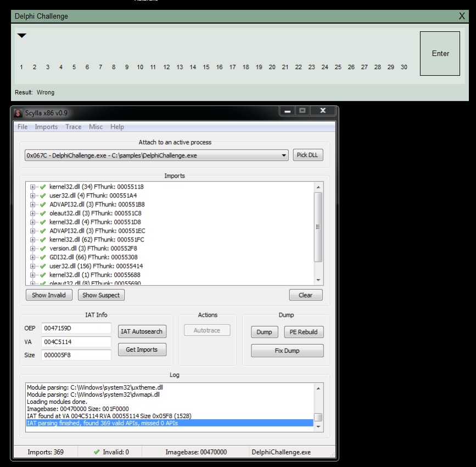Click Get Imports button
The height and width of the screenshot is (467, 476).
click(142, 350)
